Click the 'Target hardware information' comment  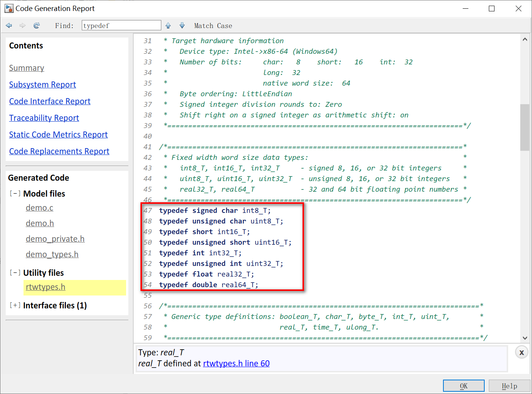click(228, 41)
